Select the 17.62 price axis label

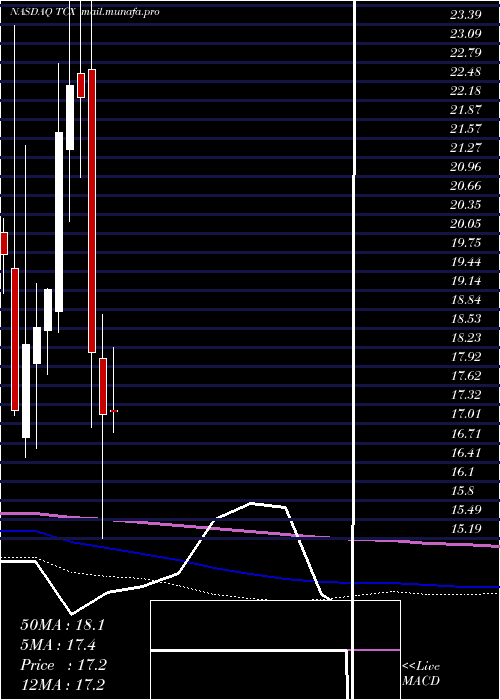(466, 376)
